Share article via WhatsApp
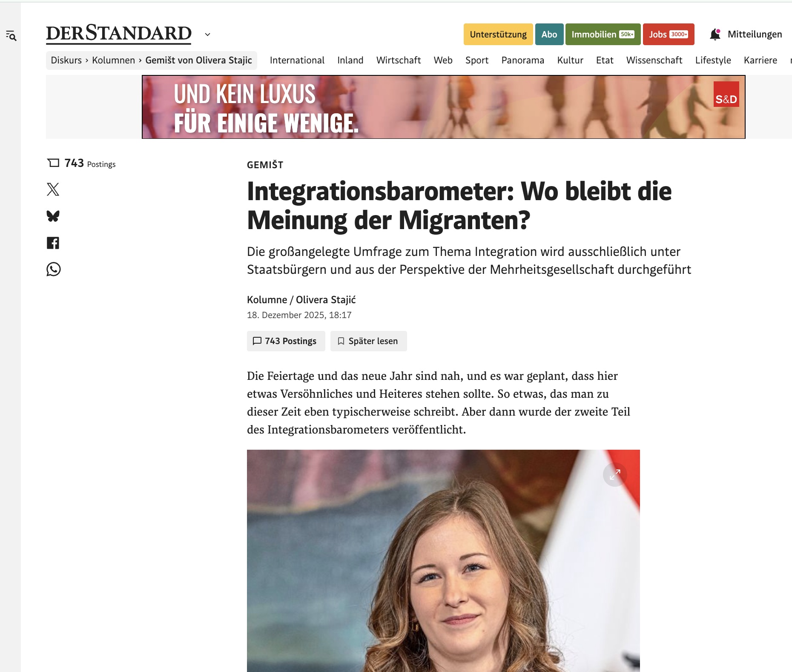 coord(53,269)
